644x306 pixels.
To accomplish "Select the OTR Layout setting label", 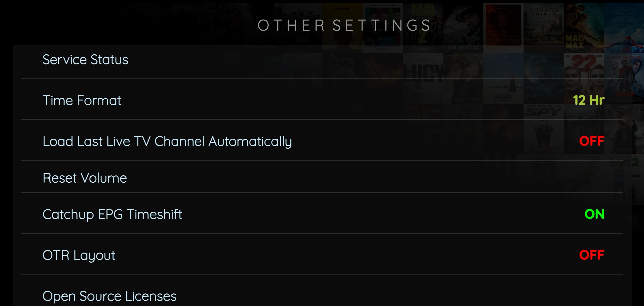I will pyautogui.click(x=79, y=255).
